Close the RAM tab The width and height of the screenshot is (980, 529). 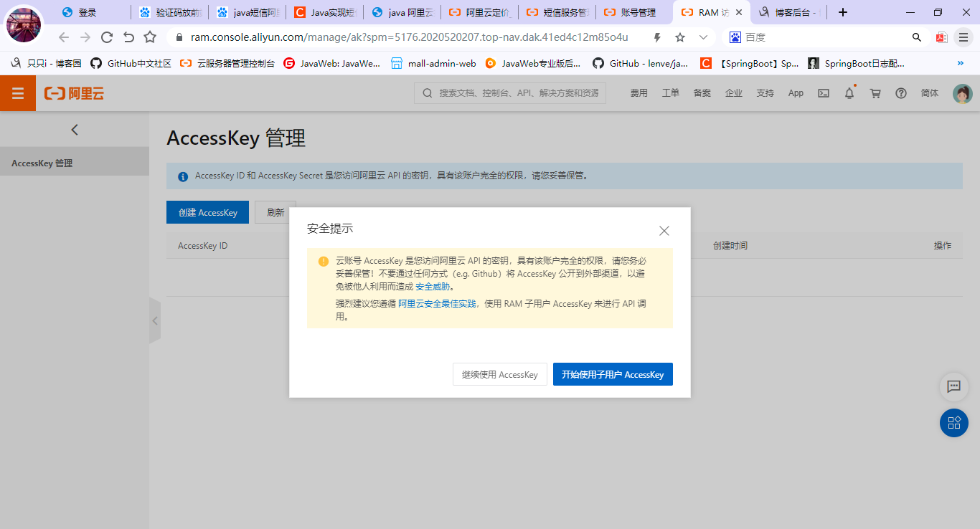(739, 12)
